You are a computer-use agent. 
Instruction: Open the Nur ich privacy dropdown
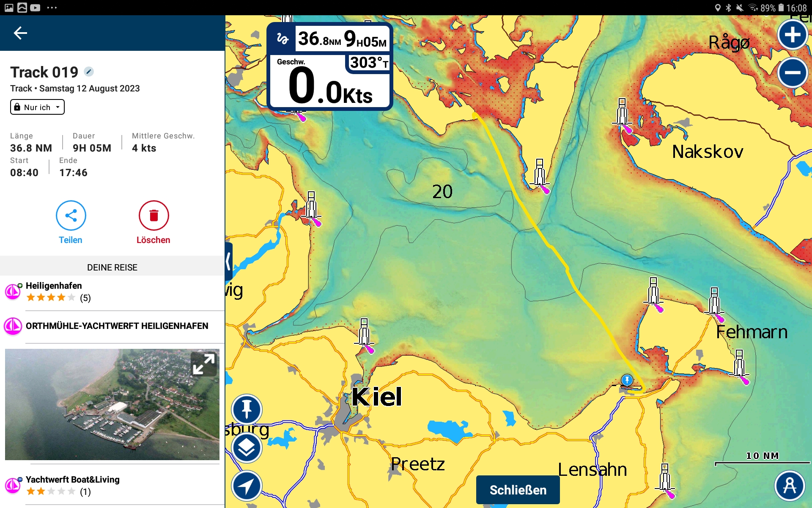click(37, 107)
